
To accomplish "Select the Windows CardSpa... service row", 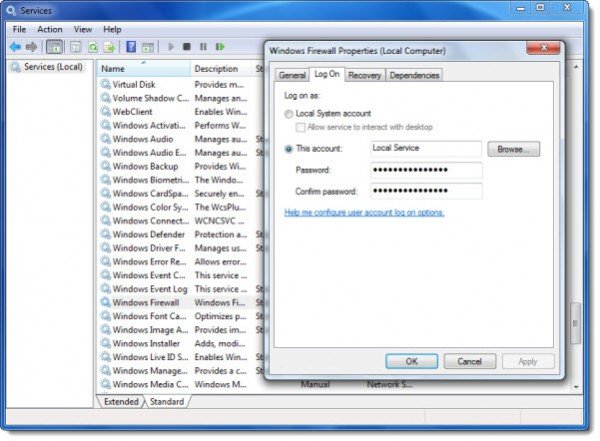I will coord(182,193).
